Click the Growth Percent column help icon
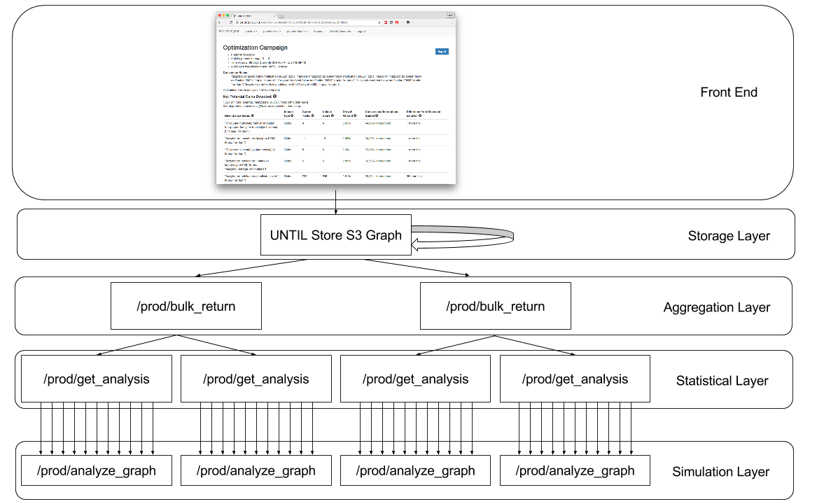Viewport: 817px width, 504px height. (355, 115)
